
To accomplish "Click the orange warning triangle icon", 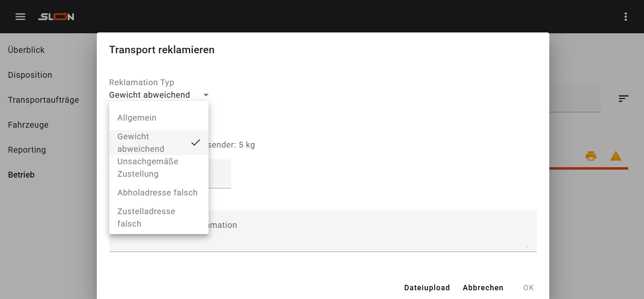I will coord(616,156).
